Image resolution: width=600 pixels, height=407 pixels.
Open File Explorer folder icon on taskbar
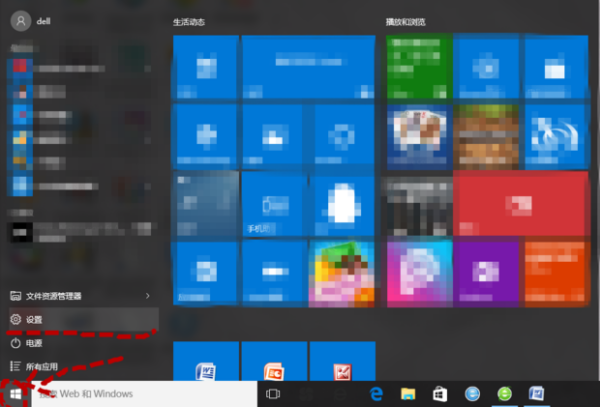pos(408,394)
